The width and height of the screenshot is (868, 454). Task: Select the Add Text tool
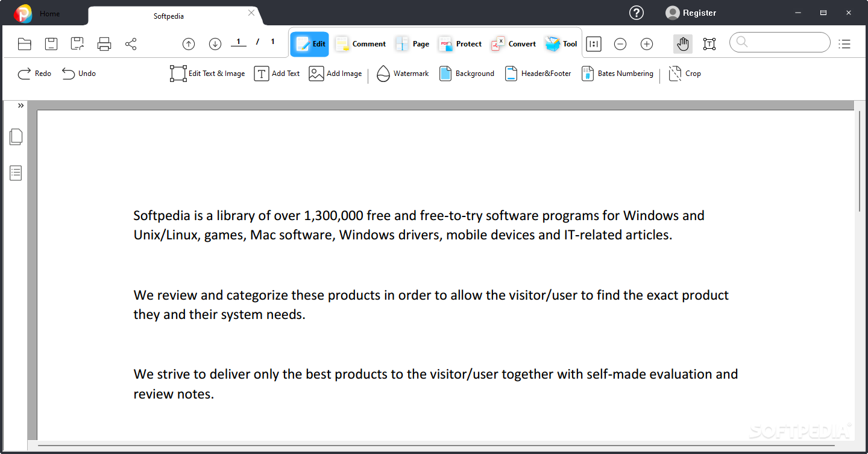277,74
